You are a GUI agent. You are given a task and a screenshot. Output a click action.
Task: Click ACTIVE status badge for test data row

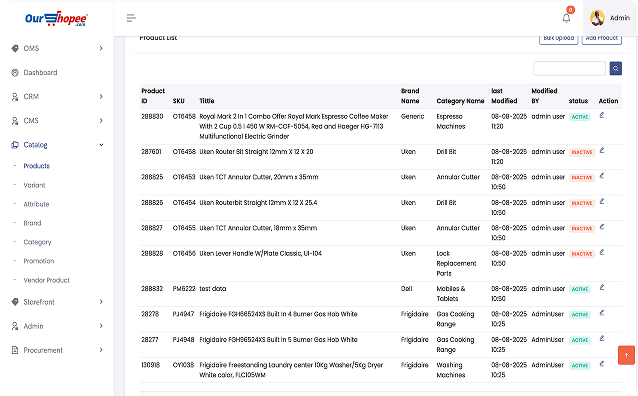point(579,289)
